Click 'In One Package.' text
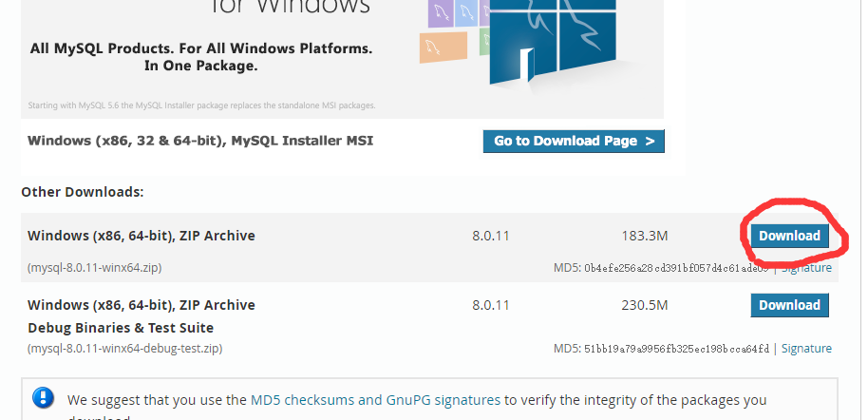Screen dimensions: 868x420 tap(201, 66)
